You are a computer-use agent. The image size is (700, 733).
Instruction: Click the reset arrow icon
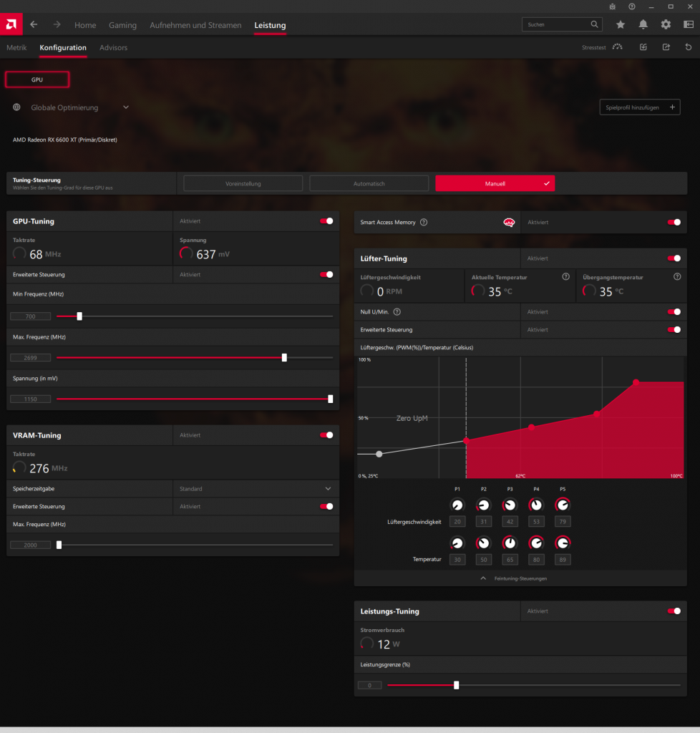689,47
